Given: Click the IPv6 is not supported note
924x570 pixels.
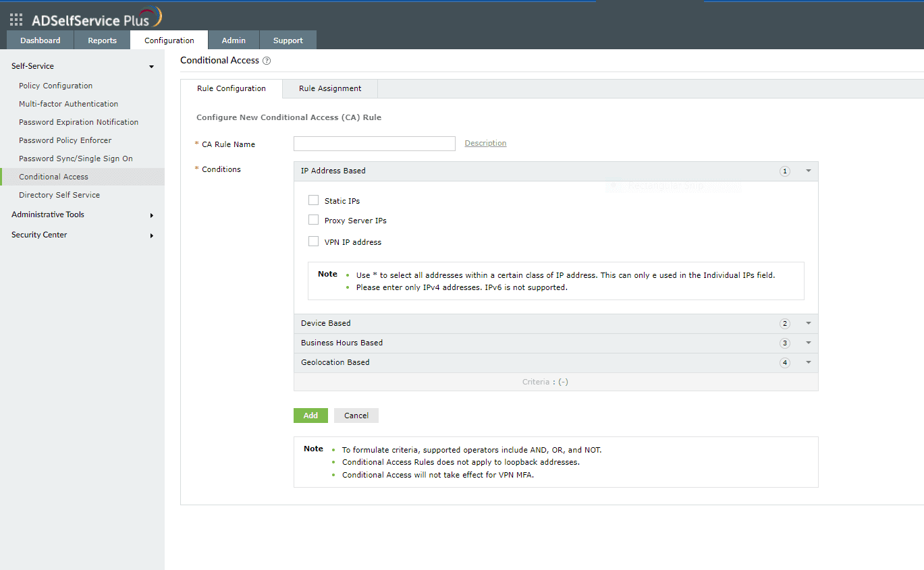Looking at the screenshot, I should [462, 287].
